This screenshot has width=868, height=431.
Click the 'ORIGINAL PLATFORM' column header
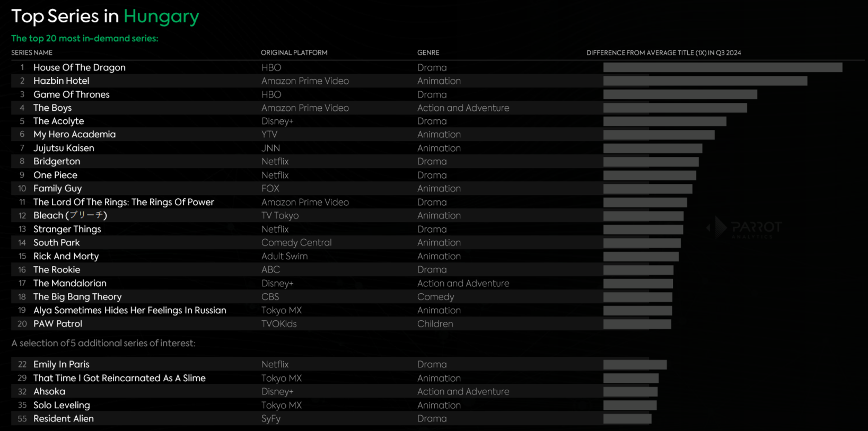[294, 52]
